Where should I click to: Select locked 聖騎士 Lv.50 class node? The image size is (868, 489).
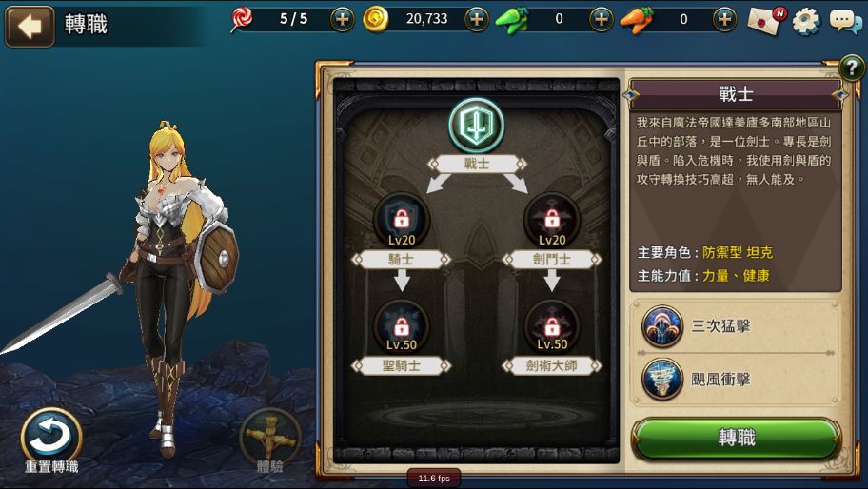pyautogui.click(x=402, y=326)
